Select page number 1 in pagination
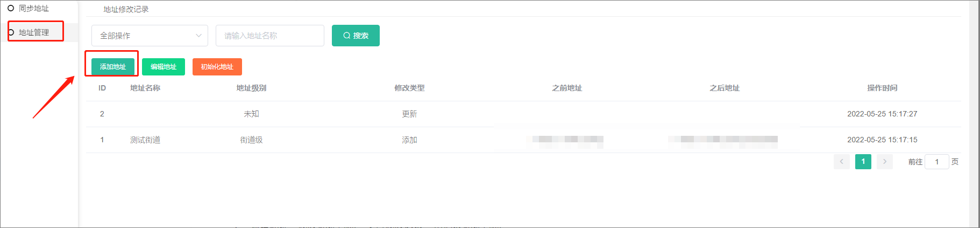The width and height of the screenshot is (980, 228). (x=863, y=162)
